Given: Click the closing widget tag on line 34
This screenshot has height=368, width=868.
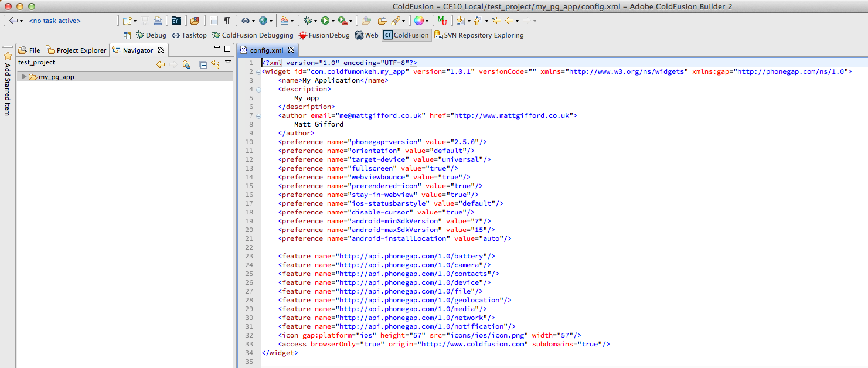Looking at the screenshot, I should 280,353.
